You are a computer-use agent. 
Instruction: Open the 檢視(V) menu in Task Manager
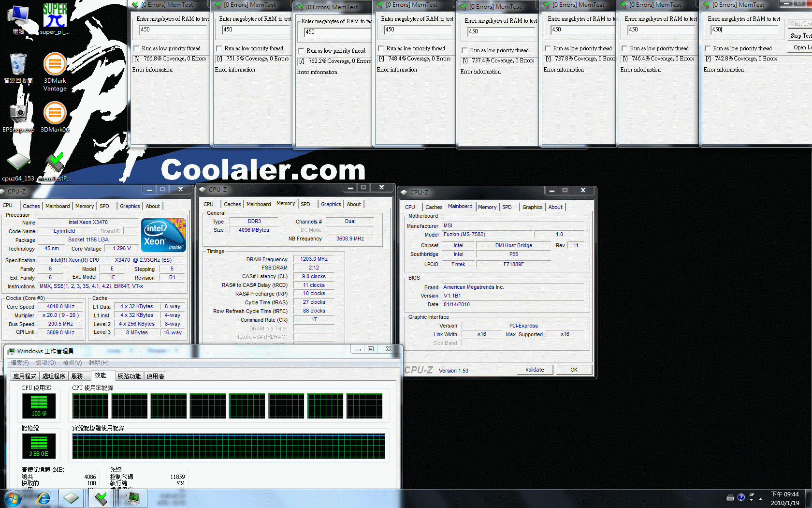72,363
